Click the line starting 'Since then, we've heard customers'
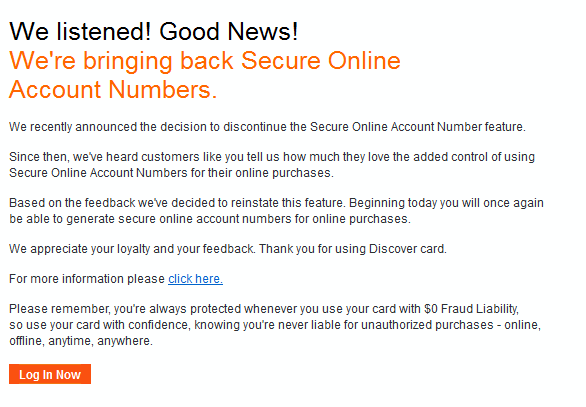Screen dimensions: 586x407 coord(272,157)
